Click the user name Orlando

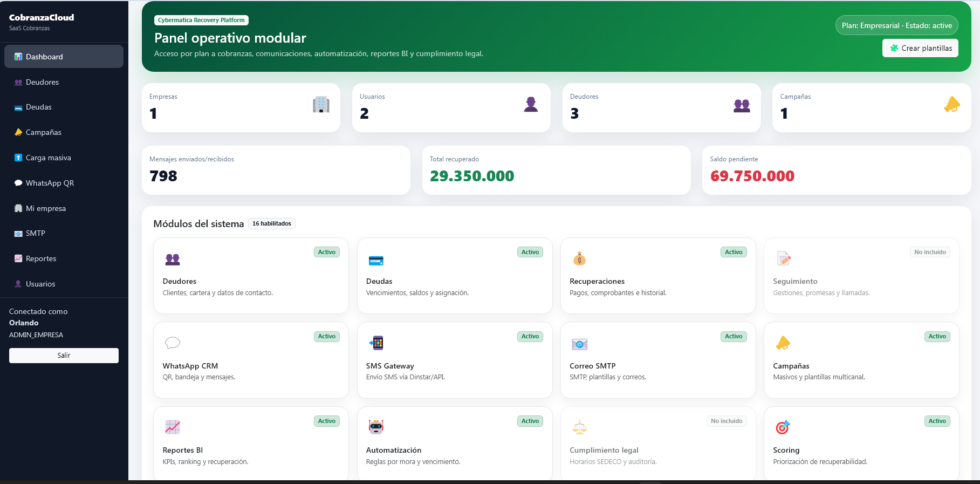coord(24,323)
